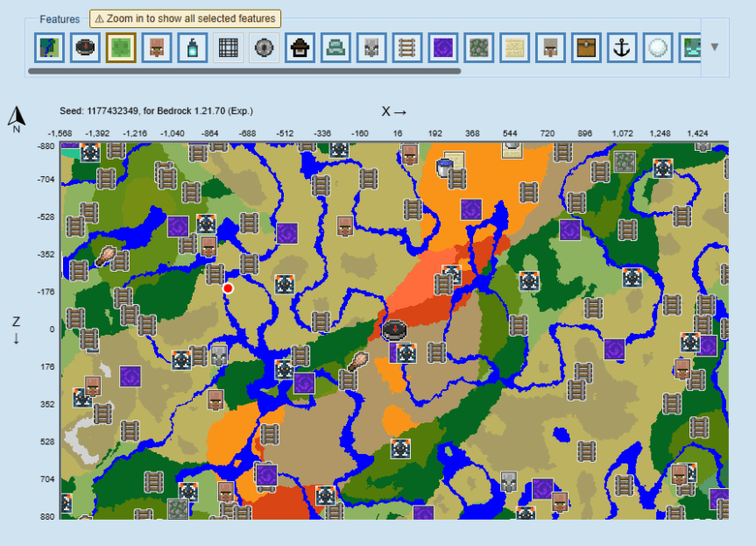Select the Biomes feature icon
This screenshot has height=546, width=756.
[48, 47]
